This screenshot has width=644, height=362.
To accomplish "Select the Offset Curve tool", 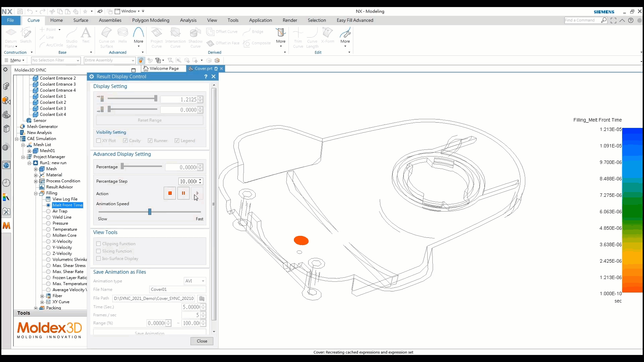I will point(222,32).
